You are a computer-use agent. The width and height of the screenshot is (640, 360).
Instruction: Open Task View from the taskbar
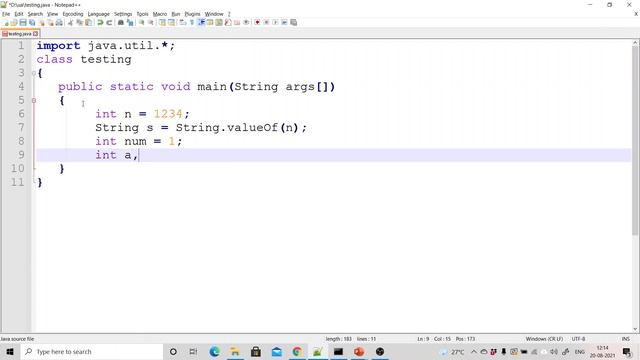(193, 351)
